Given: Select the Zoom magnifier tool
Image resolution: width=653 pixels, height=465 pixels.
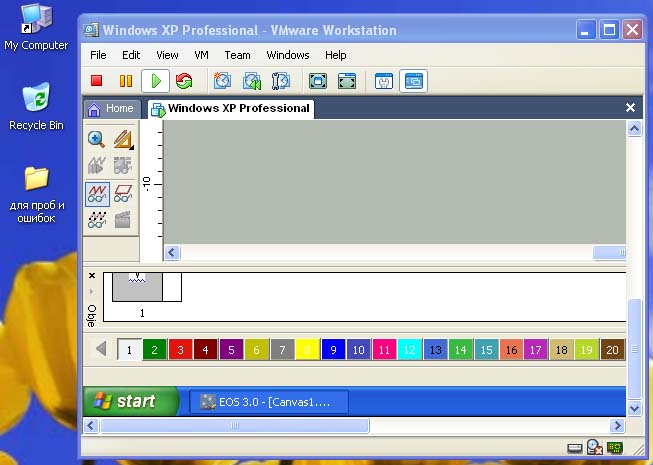Looking at the screenshot, I should pyautogui.click(x=96, y=139).
